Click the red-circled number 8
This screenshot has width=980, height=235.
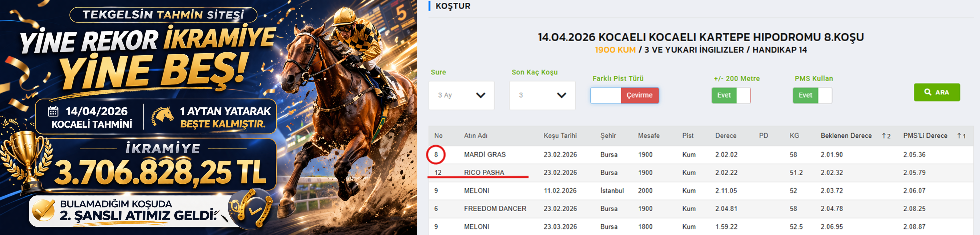pos(436,155)
